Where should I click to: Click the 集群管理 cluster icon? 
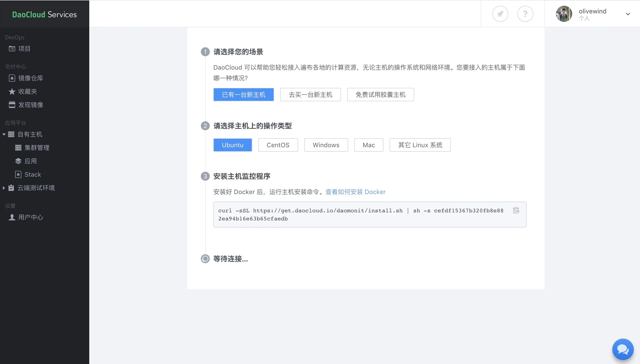[18, 148]
